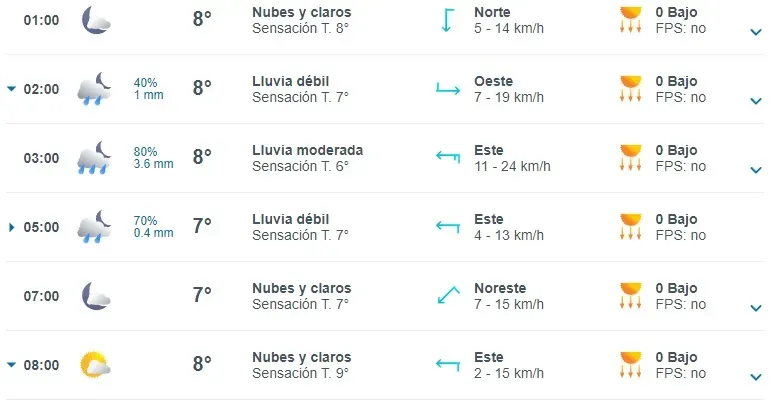Click the sun and cloud icon at 08:00

click(96, 365)
